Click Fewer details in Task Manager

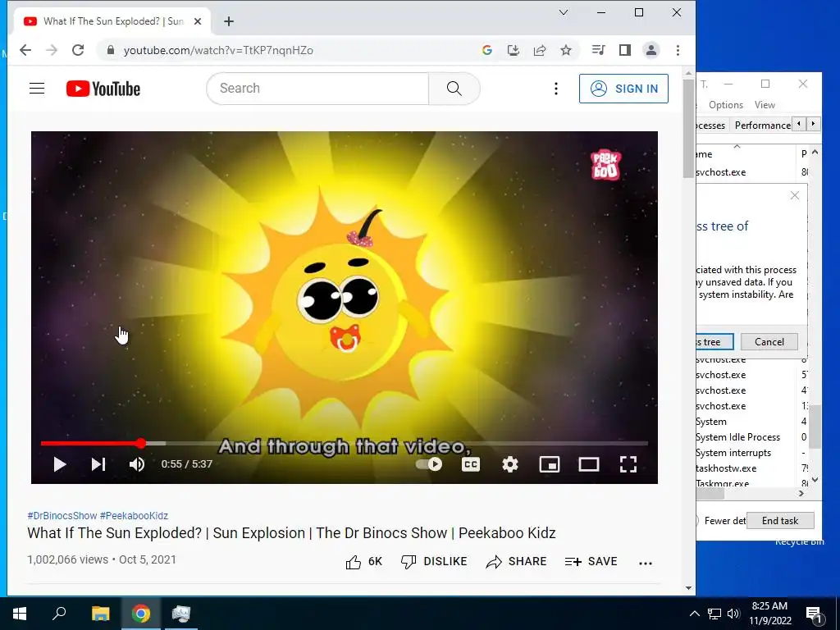pos(720,521)
